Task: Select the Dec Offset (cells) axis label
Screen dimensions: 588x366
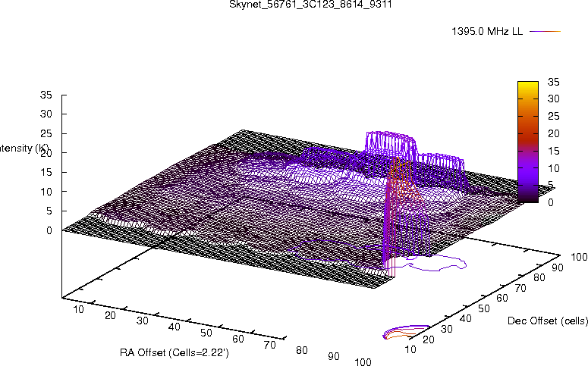Action: (548, 321)
